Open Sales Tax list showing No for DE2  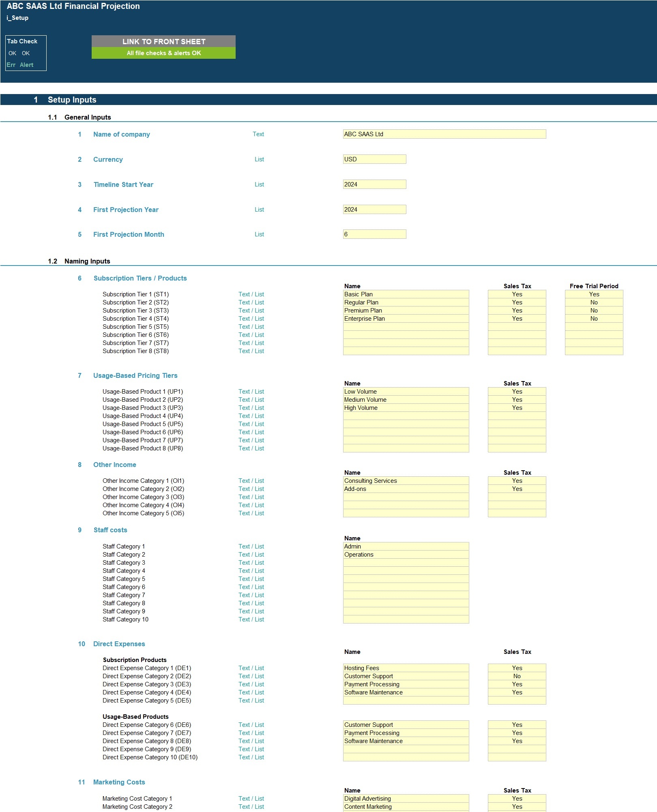(x=517, y=676)
